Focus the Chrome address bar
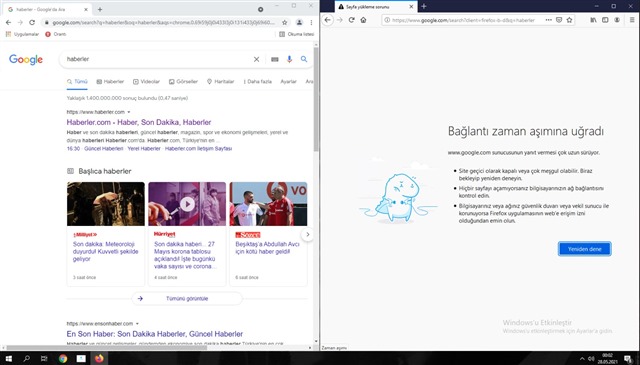 point(163,22)
